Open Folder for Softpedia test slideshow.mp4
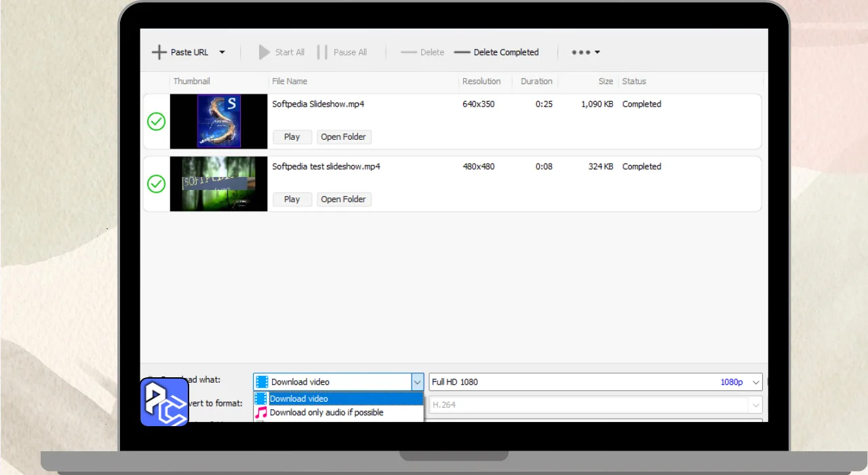This screenshot has height=475, width=868. 344,199
